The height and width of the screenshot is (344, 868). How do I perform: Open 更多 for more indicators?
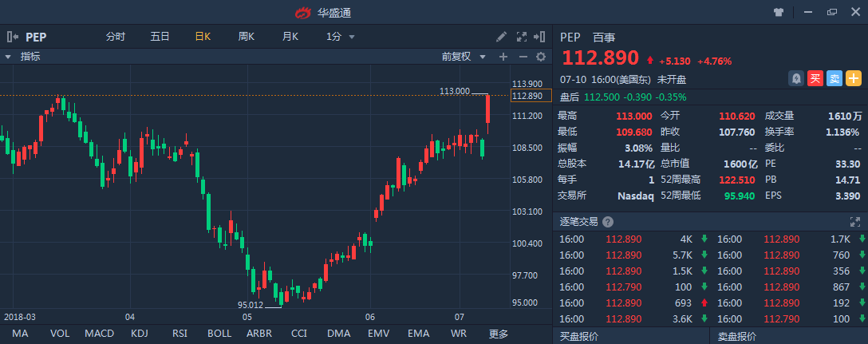(498, 334)
